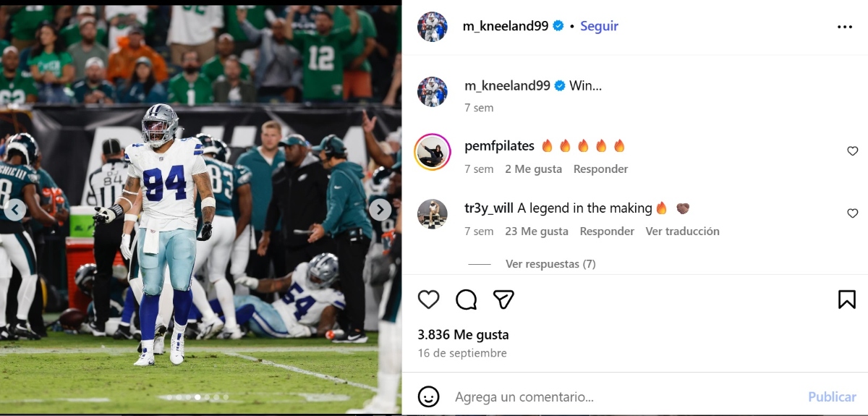868x416 pixels.
Task: Open comments with the speech bubble icon
Action: point(467,300)
